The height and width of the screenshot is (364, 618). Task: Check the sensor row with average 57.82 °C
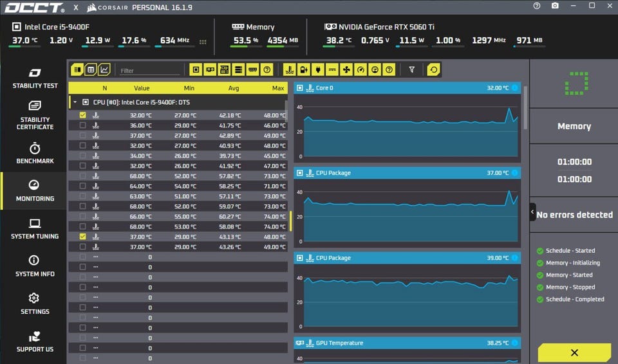82,176
